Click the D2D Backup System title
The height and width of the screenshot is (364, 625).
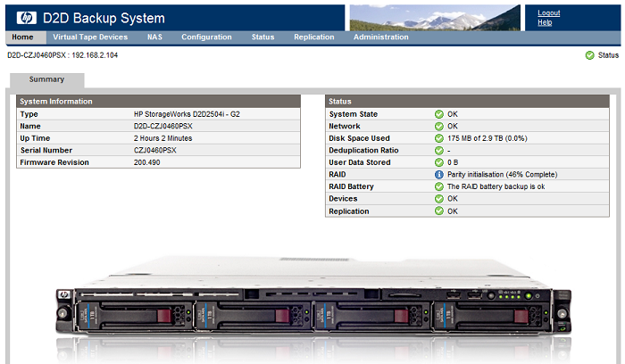104,18
